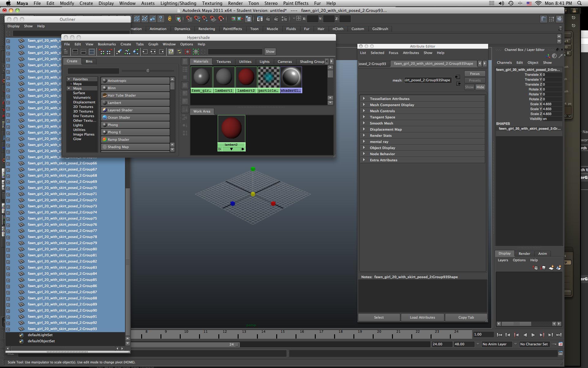Expand Tessellation Attributes section
This screenshot has height=368, width=588.
pos(364,98)
